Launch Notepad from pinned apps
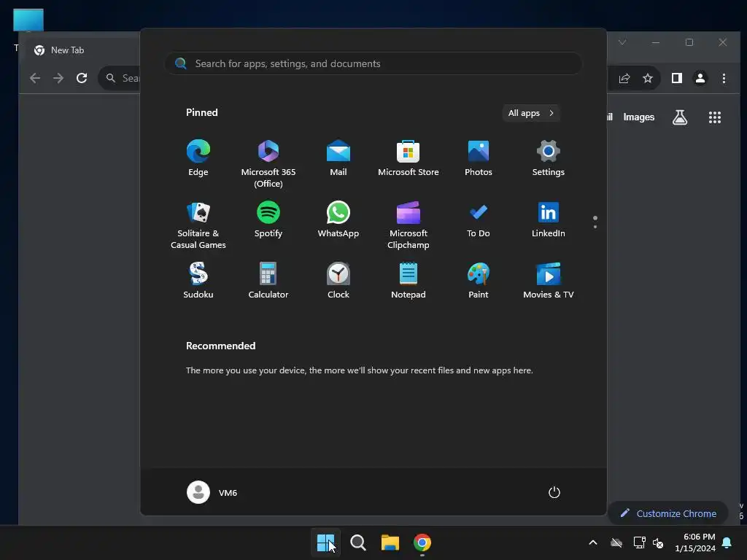The height and width of the screenshot is (560, 747). click(409, 281)
